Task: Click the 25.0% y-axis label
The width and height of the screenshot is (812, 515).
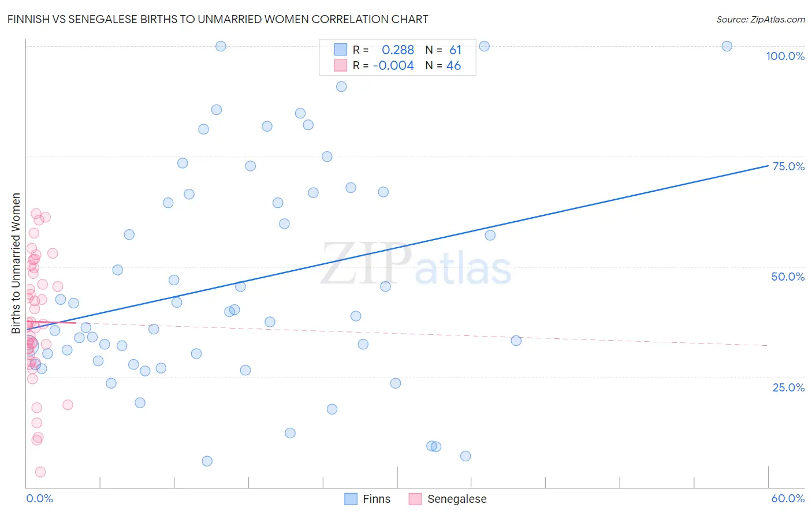Action: tap(788, 387)
